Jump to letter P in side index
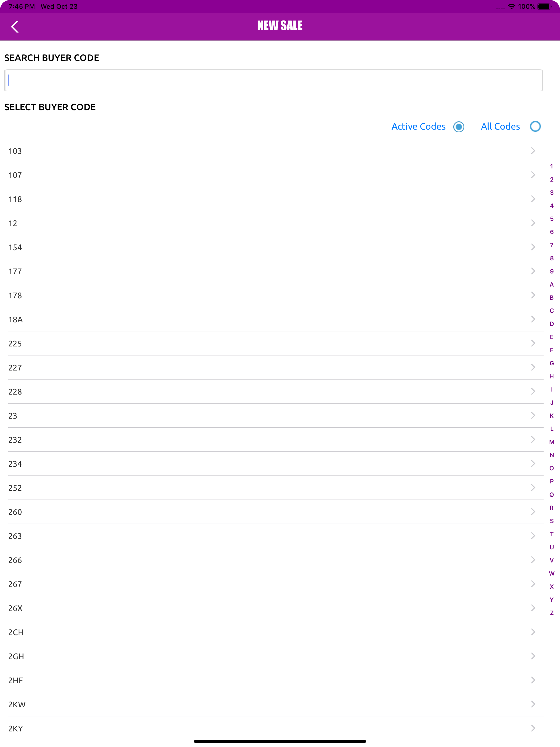 click(x=552, y=481)
